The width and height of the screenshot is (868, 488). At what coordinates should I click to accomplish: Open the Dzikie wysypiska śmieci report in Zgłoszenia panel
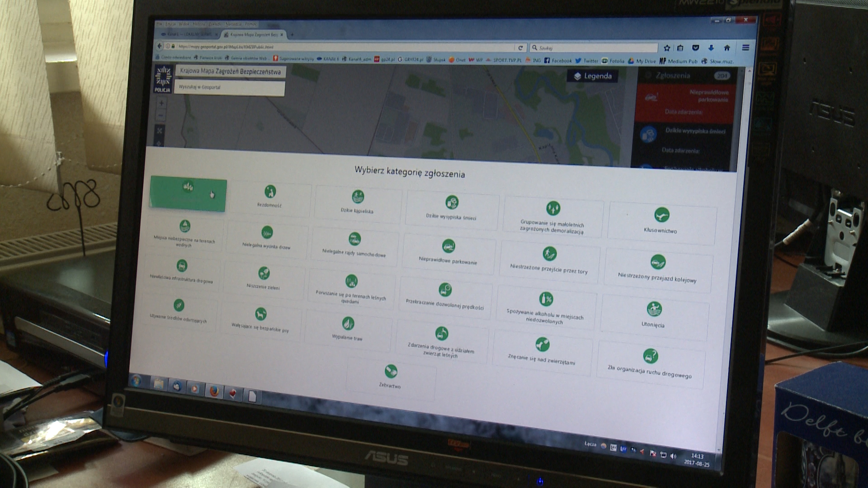[684, 140]
